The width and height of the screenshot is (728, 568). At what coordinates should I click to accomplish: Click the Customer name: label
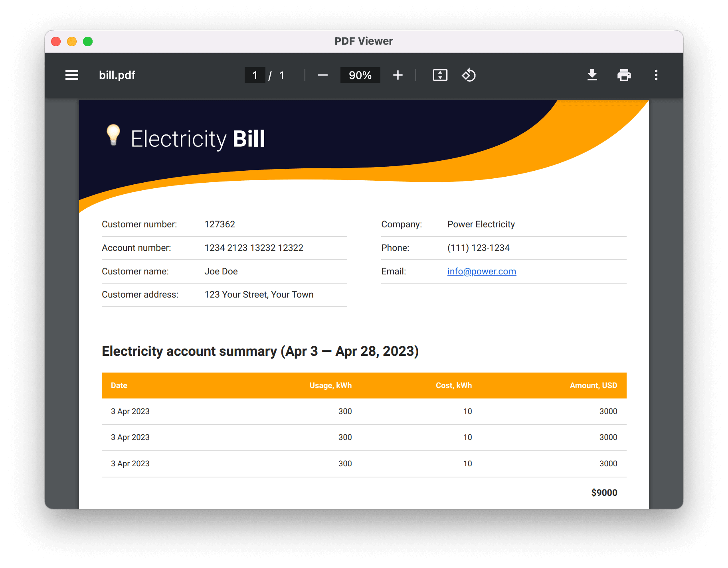tap(135, 271)
